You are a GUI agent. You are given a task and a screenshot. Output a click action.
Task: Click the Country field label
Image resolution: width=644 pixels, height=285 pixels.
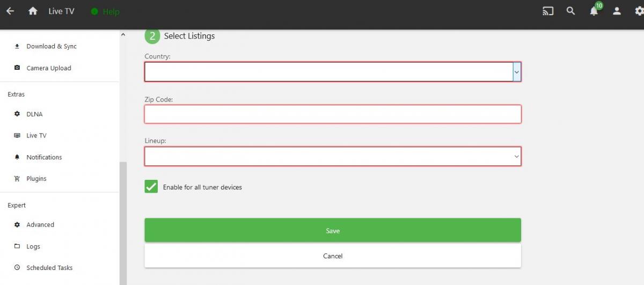(x=157, y=56)
